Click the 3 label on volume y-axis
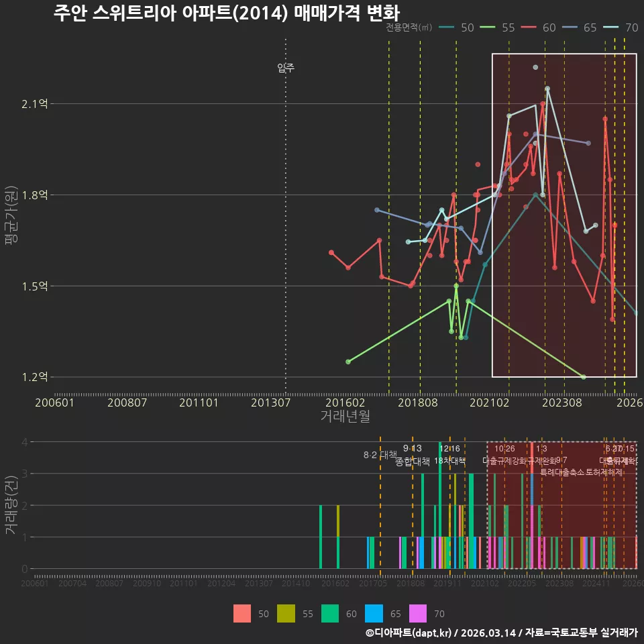The image size is (644, 644). pos(25,474)
